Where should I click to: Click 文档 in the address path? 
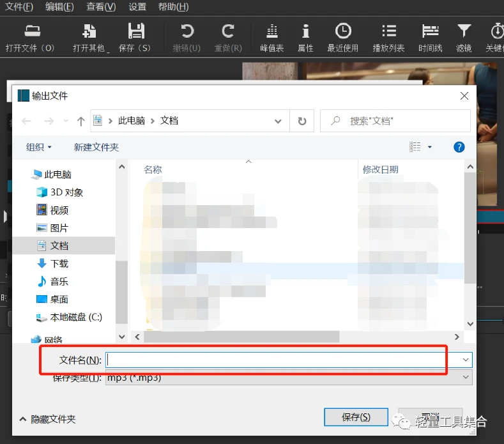click(169, 121)
